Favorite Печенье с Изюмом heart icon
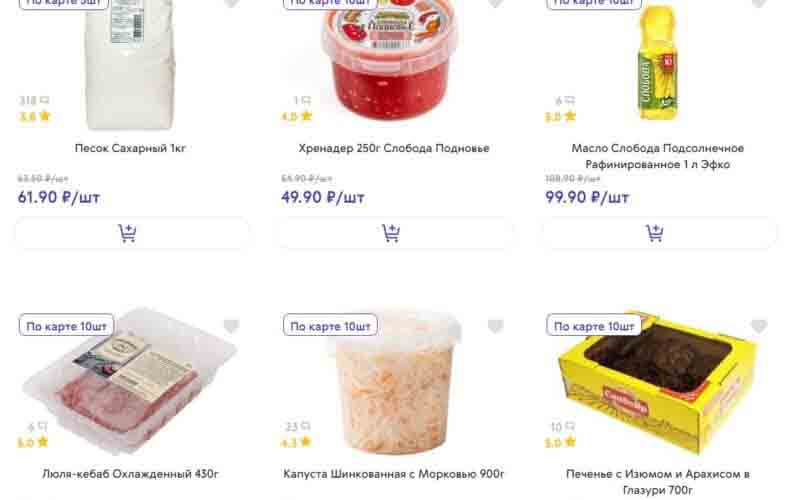The height and width of the screenshot is (500, 800). [759, 326]
